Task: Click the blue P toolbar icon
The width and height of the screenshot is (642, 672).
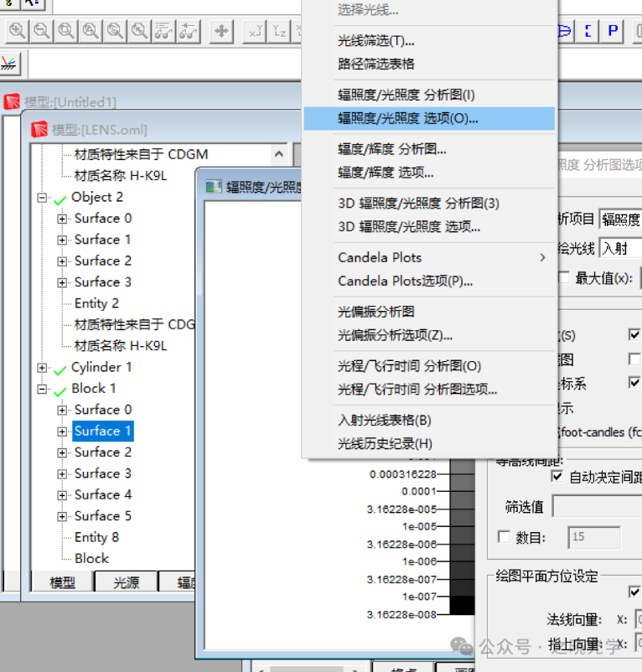Action: (613, 31)
